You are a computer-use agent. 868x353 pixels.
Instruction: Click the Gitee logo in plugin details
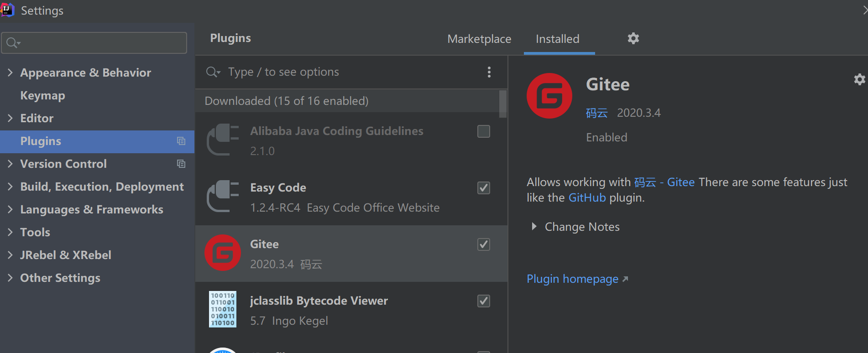pyautogui.click(x=549, y=96)
